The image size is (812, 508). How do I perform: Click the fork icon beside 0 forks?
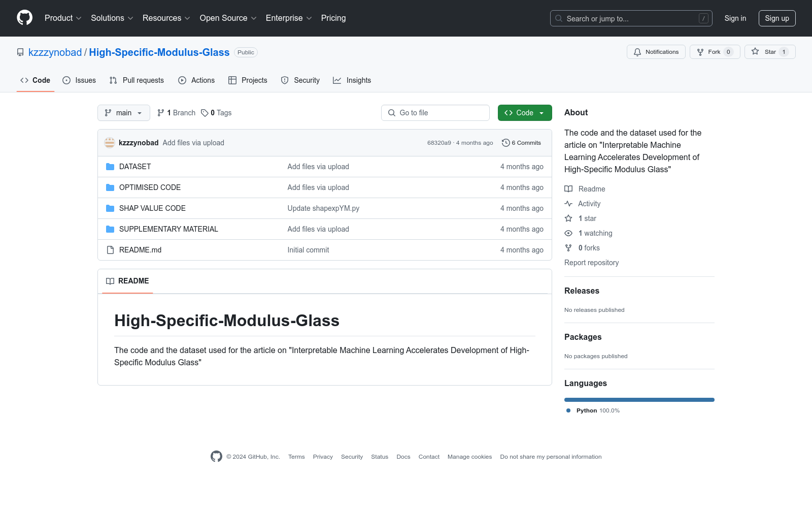568,248
